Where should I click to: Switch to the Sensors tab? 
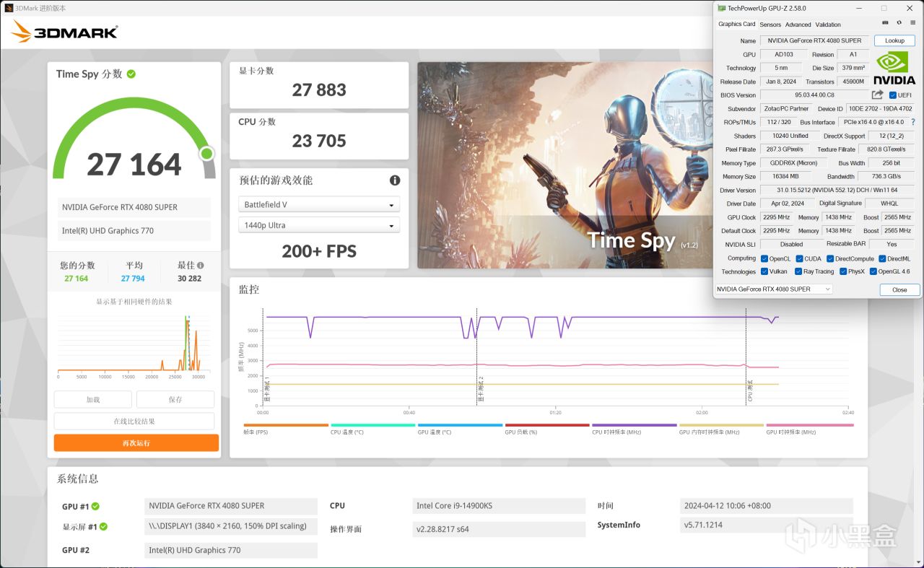pyautogui.click(x=770, y=25)
